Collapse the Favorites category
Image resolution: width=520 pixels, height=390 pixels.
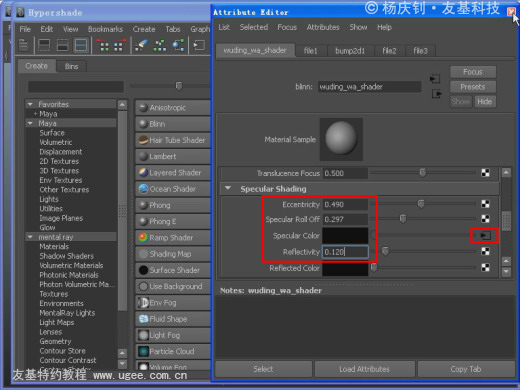pos(30,104)
